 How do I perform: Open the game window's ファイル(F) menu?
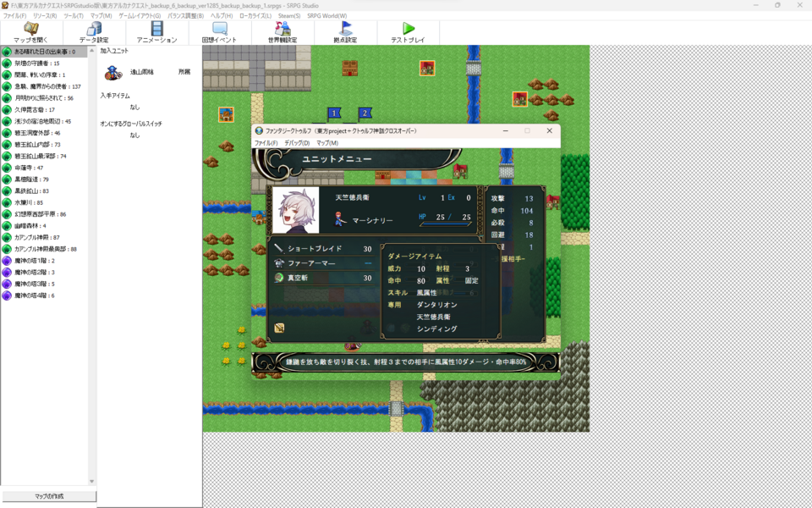(x=266, y=143)
